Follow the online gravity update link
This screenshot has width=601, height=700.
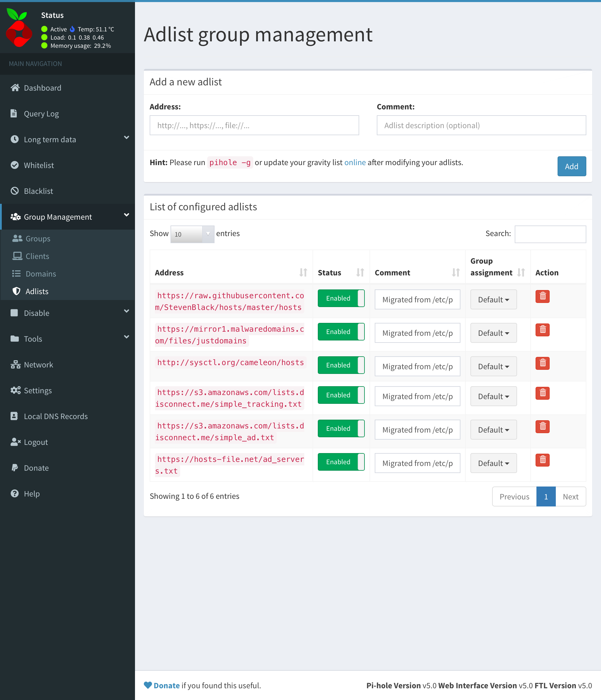[354, 162]
